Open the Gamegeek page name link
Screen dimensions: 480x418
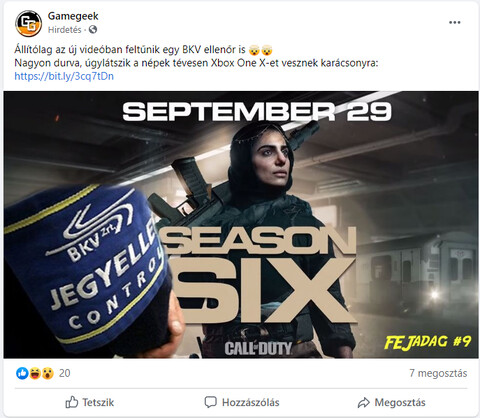pyautogui.click(x=73, y=16)
